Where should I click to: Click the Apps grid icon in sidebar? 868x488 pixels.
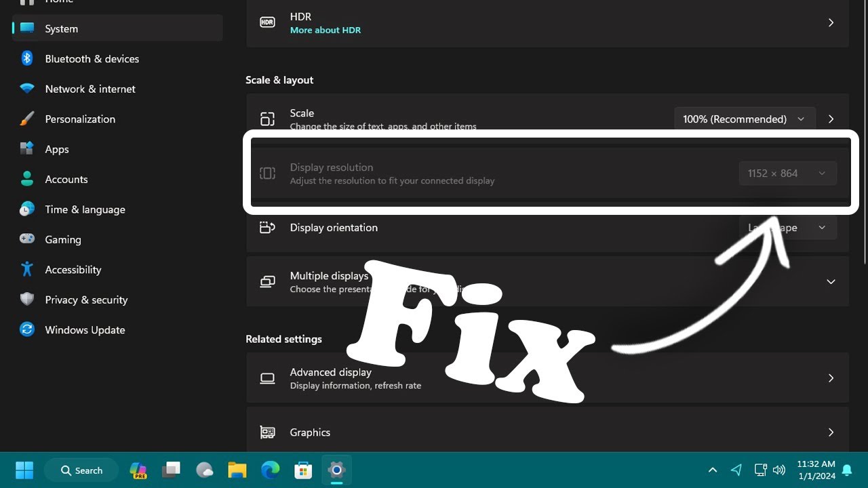click(x=27, y=148)
